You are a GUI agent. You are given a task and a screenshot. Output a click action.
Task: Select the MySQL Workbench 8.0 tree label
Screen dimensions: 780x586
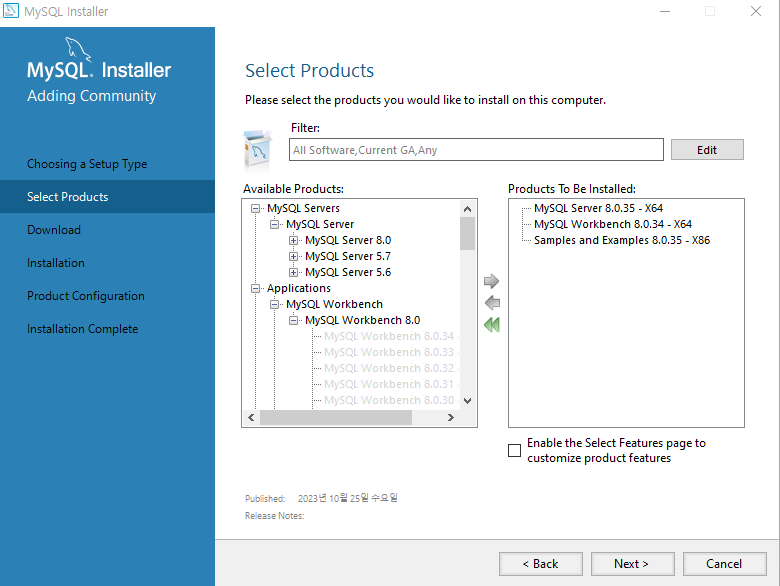(x=363, y=320)
